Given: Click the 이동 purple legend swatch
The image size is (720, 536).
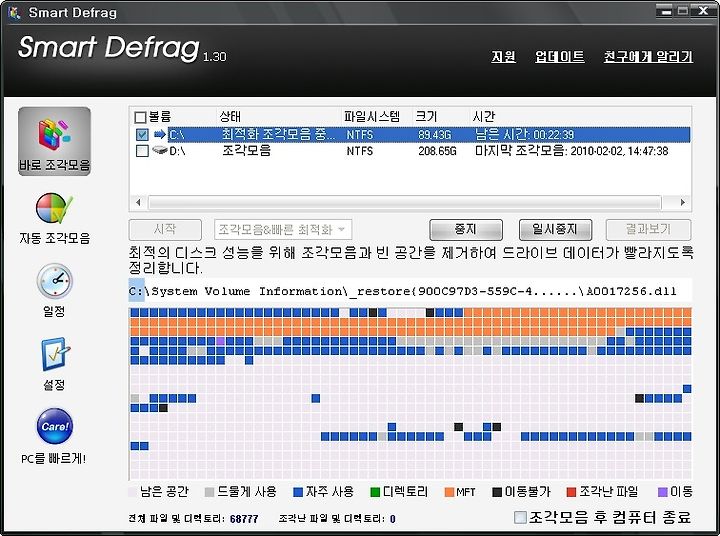Looking at the screenshot, I should pos(662,492).
